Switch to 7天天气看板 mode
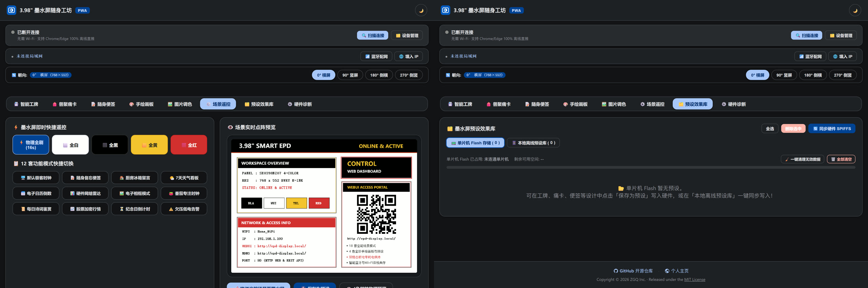The height and width of the screenshot is (288, 868). click(184, 178)
